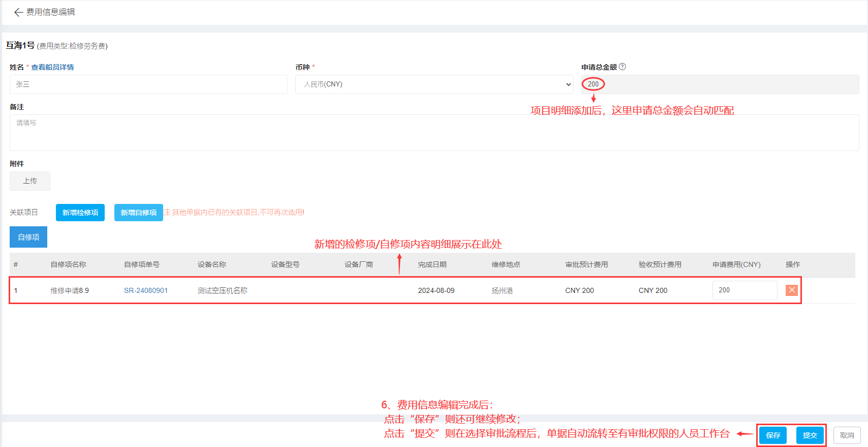Screen dimensions: 868x447
Task: Click the 新增自修项 button
Action: coord(139,213)
